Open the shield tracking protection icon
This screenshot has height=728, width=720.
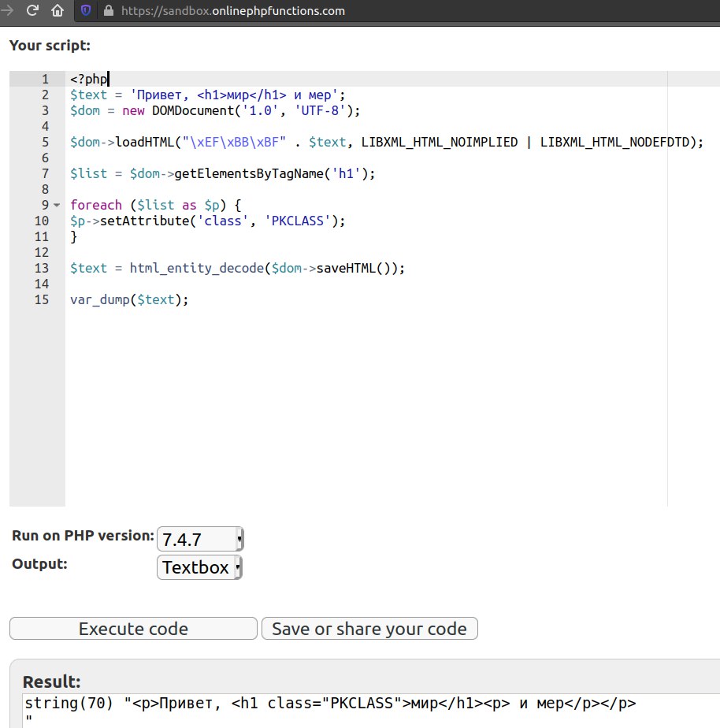coord(86,10)
